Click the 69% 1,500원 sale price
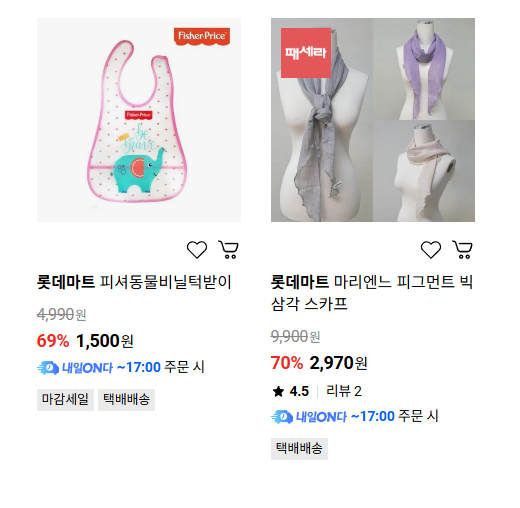520x508 pixels. (x=85, y=341)
